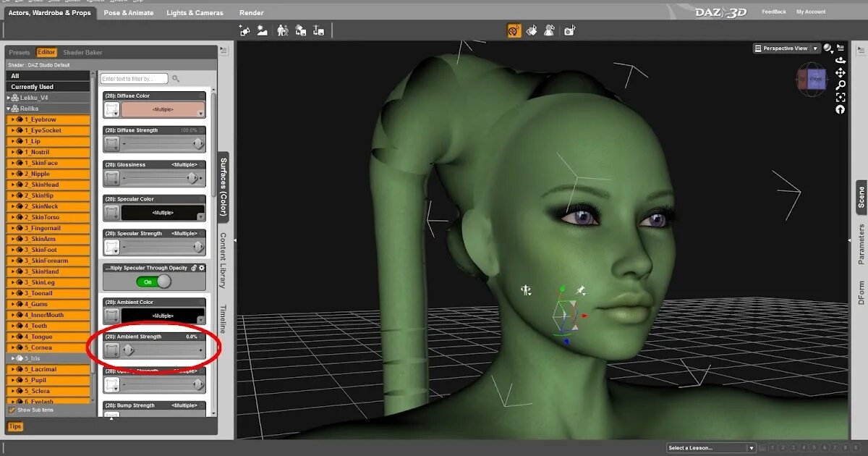The width and height of the screenshot is (868, 456).
Task: Expand the 5_Iris surface arrow
Action: [13, 358]
